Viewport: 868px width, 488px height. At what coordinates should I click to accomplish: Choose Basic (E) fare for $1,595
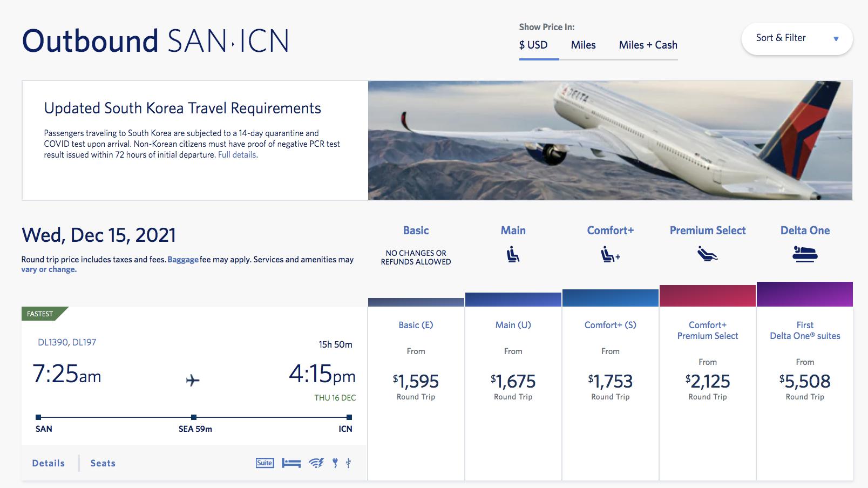(416, 393)
